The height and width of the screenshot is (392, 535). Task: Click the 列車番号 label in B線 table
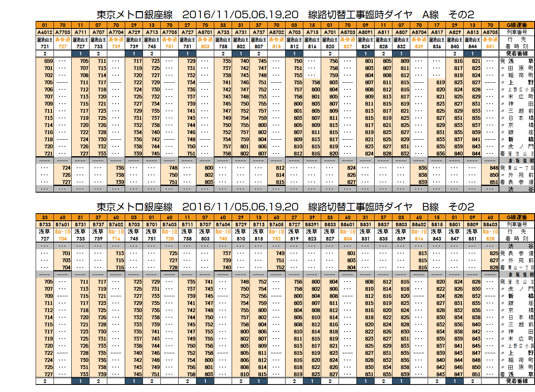(x=517, y=224)
